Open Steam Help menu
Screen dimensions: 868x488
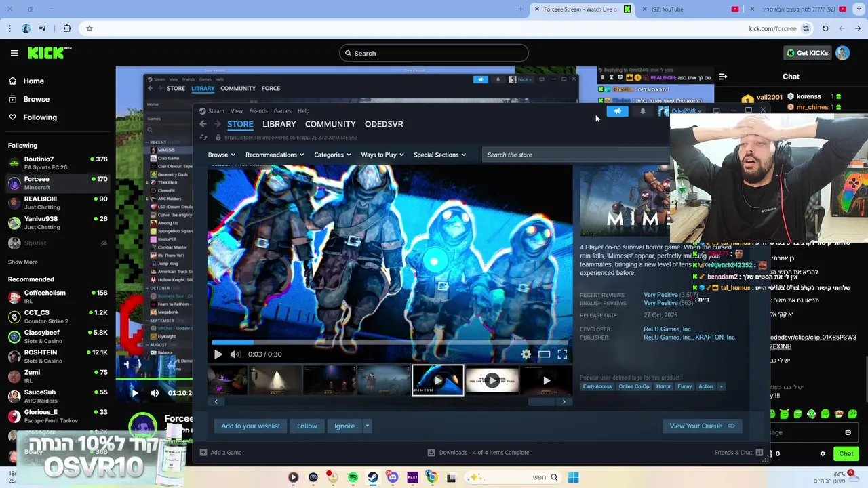click(x=303, y=111)
